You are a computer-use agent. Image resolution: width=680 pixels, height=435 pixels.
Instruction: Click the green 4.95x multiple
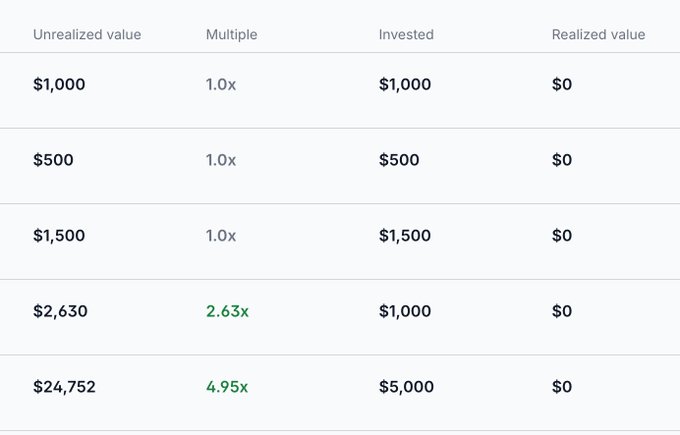(227, 386)
